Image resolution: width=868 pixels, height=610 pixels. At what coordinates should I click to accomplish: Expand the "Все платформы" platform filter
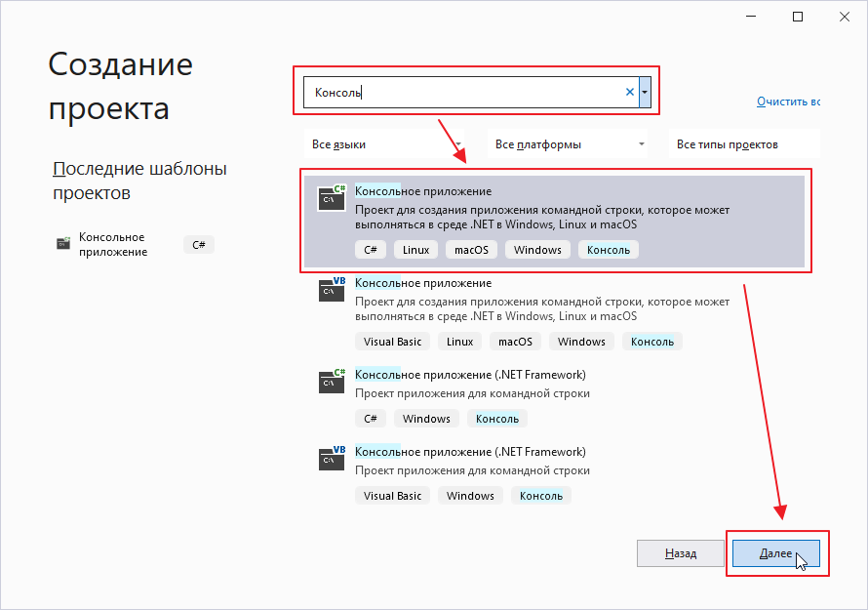(570, 144)
